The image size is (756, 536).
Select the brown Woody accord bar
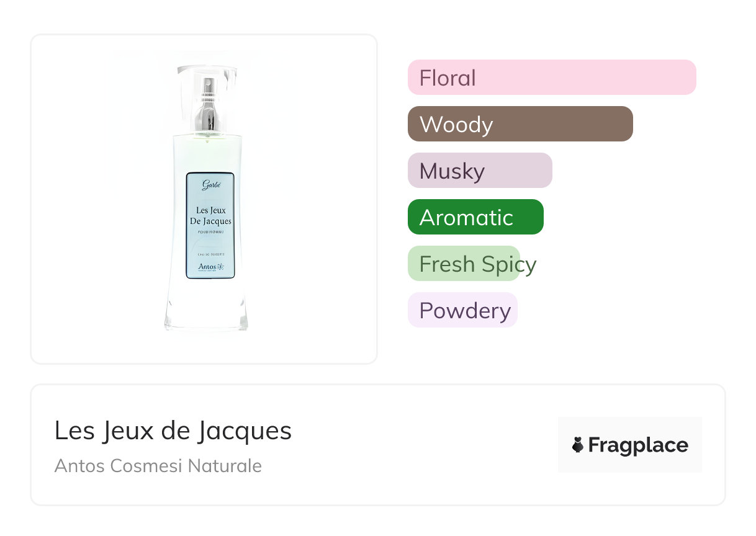coord(520,124)
